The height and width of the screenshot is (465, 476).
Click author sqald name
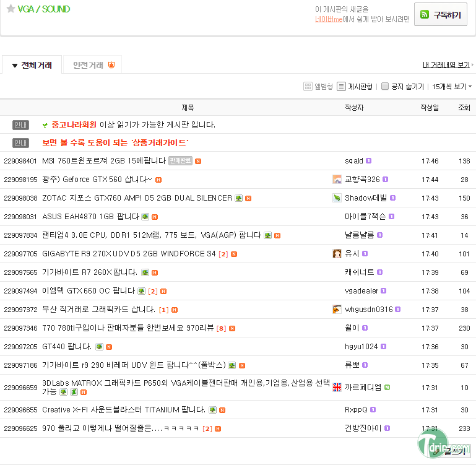click(x=354, y=160)
